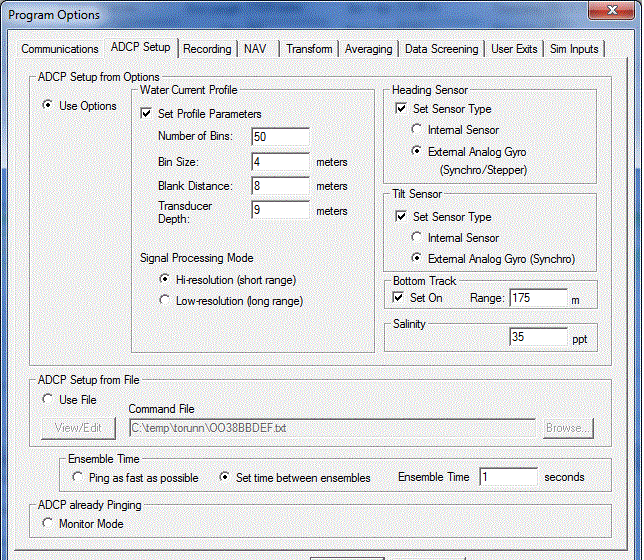Open the Recording tab

coord(207,49)
